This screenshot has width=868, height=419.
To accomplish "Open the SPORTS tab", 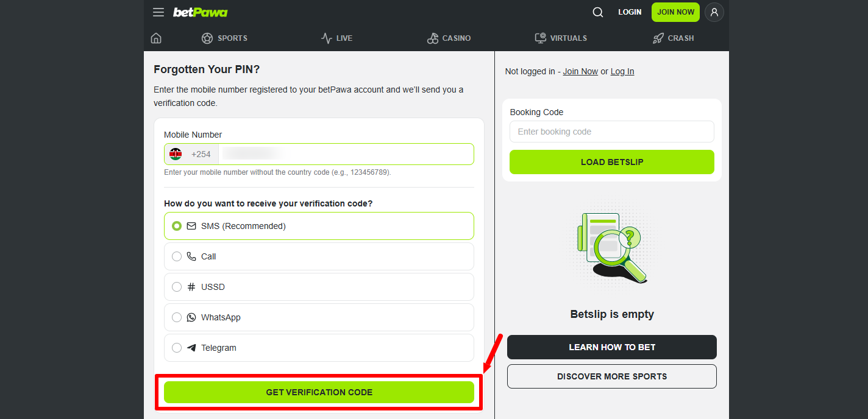I will (224, 38).
